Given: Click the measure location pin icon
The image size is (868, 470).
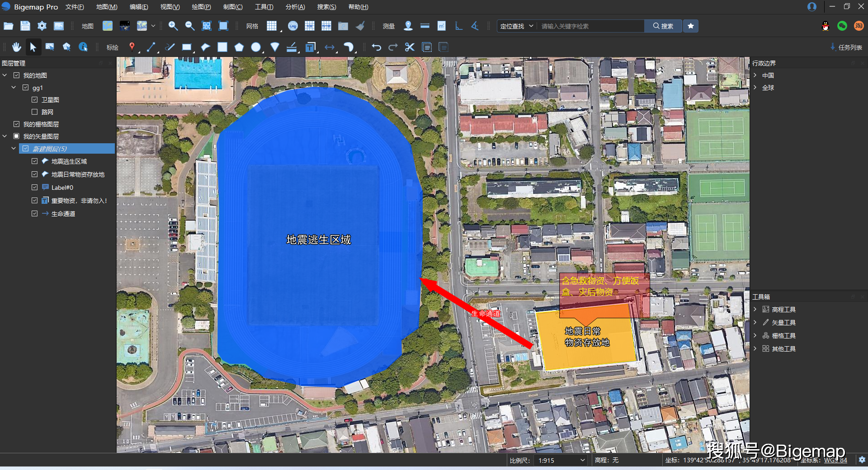Looking at the screenshot, I should tap(408, 26).
